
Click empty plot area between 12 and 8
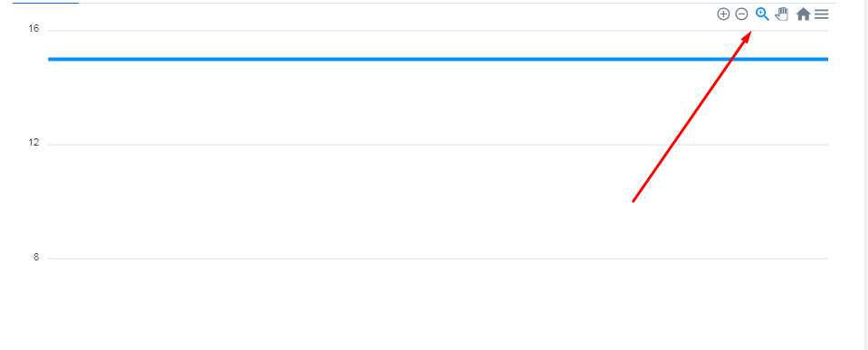click(x=332, y=202)
